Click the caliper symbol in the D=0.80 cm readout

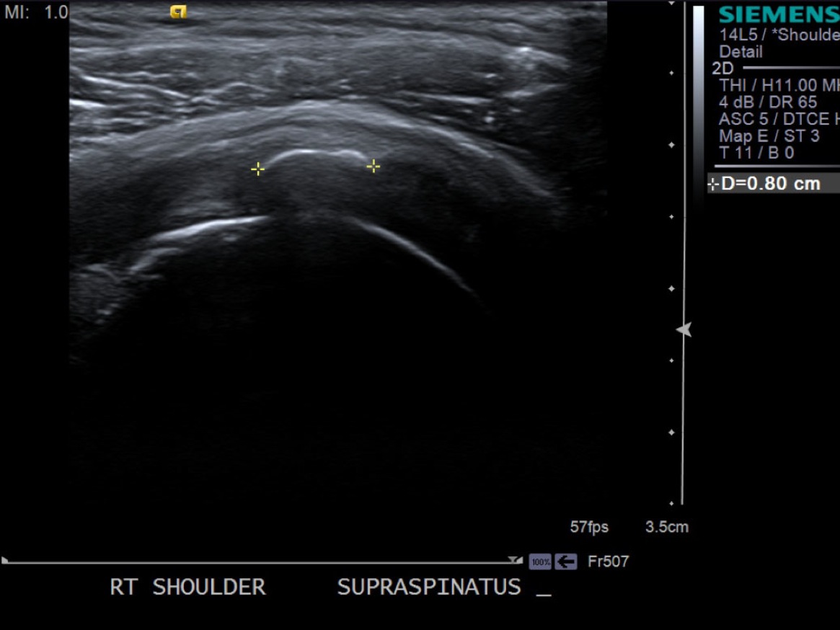pyautogui.click(x=714, y=184)
